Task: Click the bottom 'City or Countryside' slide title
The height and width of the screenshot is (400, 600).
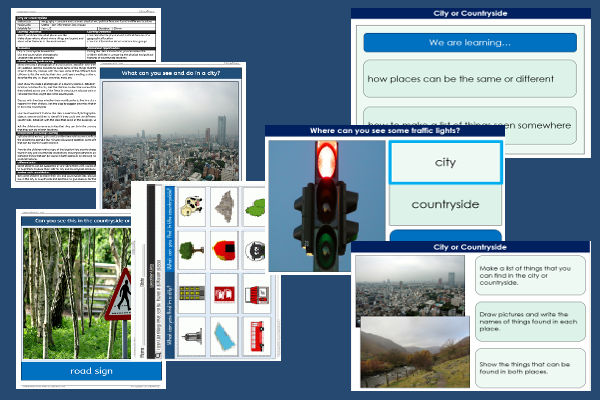Action: pos(470,247)
